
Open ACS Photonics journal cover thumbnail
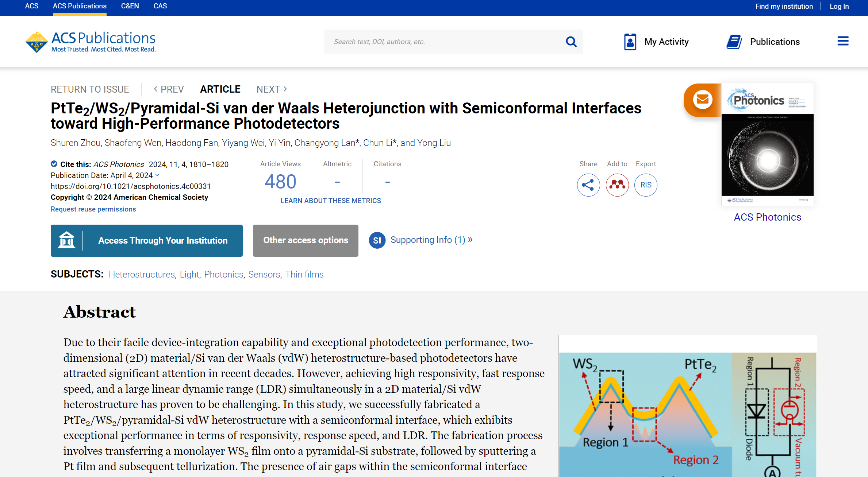click(767, 144)
